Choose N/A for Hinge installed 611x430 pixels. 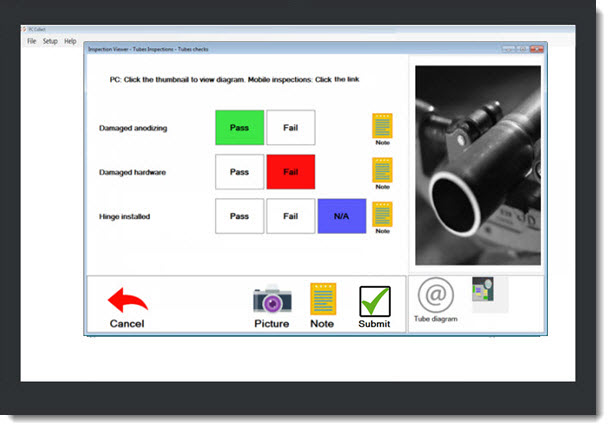coord(342,216)
